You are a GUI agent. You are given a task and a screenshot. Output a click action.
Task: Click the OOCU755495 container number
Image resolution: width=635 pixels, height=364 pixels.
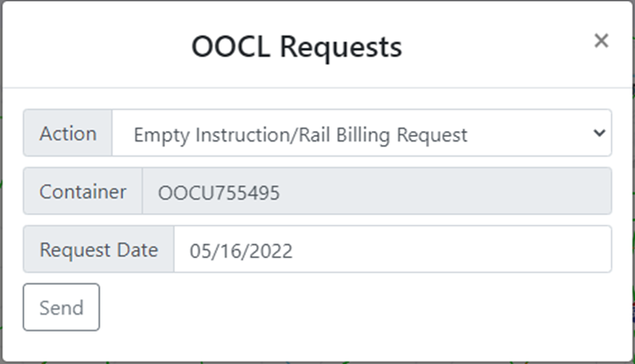coord(219,193)
